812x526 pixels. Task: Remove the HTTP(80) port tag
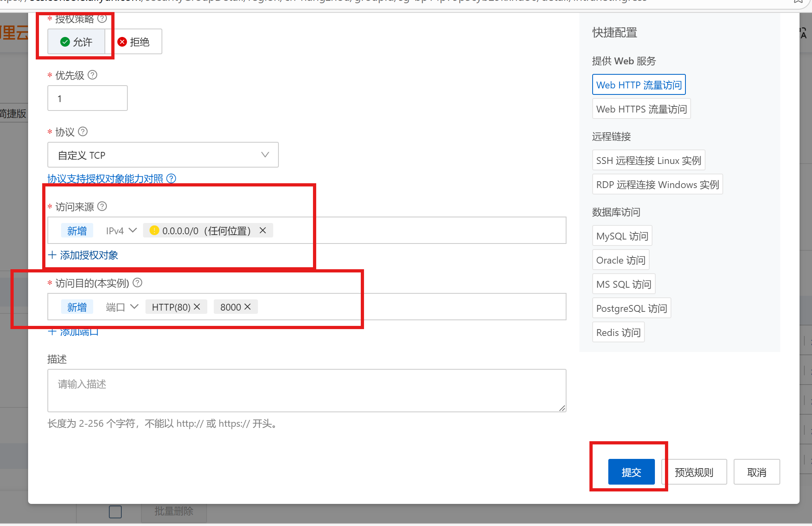(x=197, y=307)
